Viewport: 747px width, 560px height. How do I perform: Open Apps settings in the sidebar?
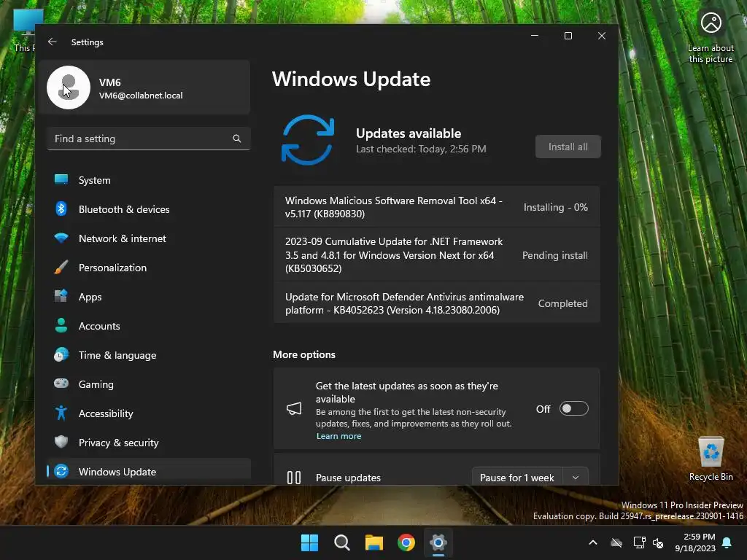coord(149,297)
